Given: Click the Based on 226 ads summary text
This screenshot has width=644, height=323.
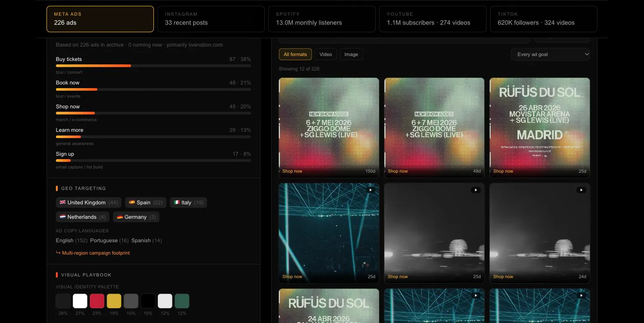Looking at the screenshot, I should 139,45.
